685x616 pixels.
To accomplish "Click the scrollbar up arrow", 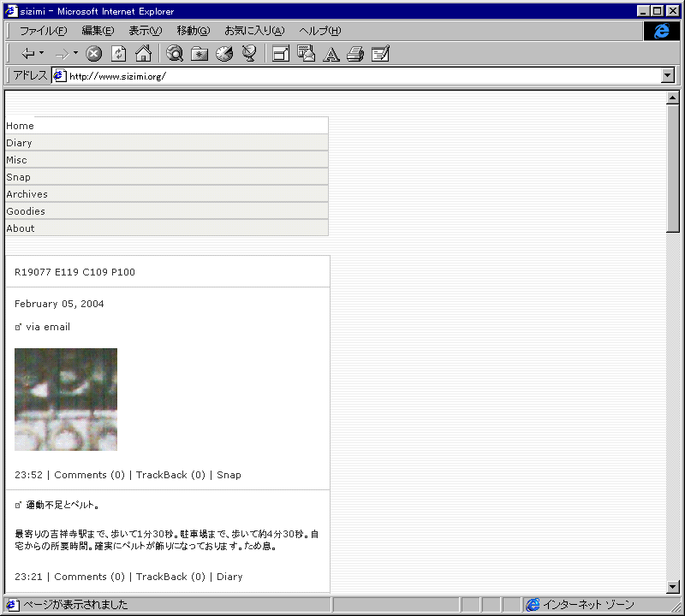I will pyautogui.click(x=673, y=98).
